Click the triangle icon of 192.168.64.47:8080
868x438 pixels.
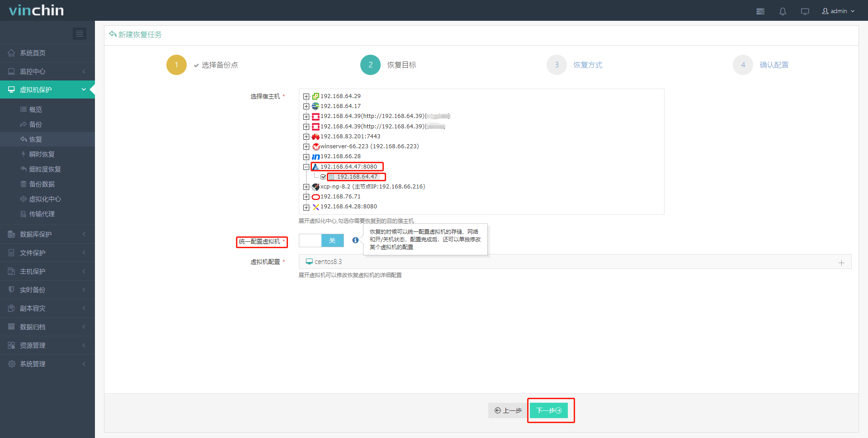click(316, 167)
